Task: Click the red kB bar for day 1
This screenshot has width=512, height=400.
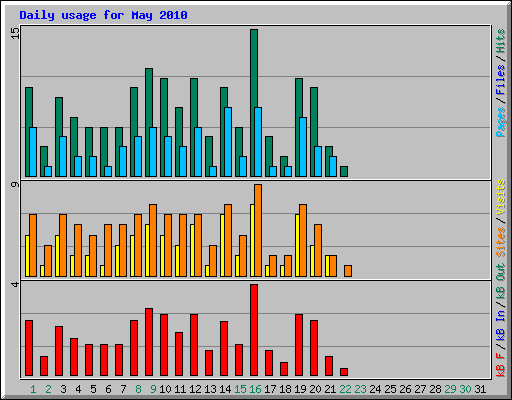Action: coord(29,348)
